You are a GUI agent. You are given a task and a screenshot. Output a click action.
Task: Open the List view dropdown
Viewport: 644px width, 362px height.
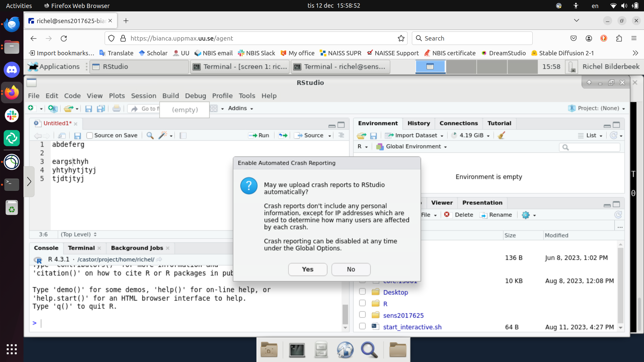[590, 135]
